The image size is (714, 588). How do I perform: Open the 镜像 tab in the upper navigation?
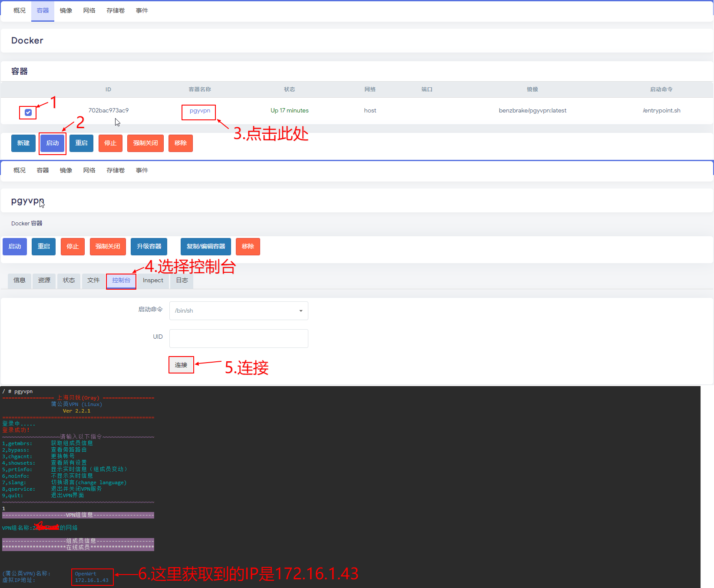click(x=66, y=11)
